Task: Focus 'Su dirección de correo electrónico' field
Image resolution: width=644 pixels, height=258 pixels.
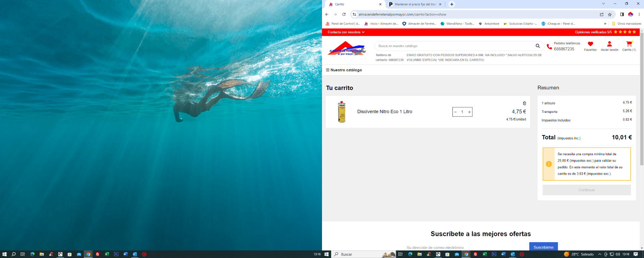Action: 466,248
